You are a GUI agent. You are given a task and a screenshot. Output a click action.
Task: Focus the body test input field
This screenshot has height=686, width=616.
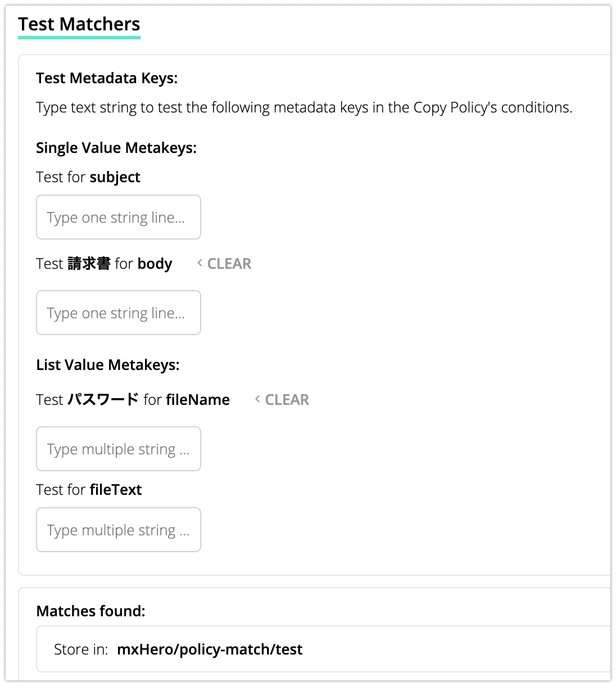119,313
